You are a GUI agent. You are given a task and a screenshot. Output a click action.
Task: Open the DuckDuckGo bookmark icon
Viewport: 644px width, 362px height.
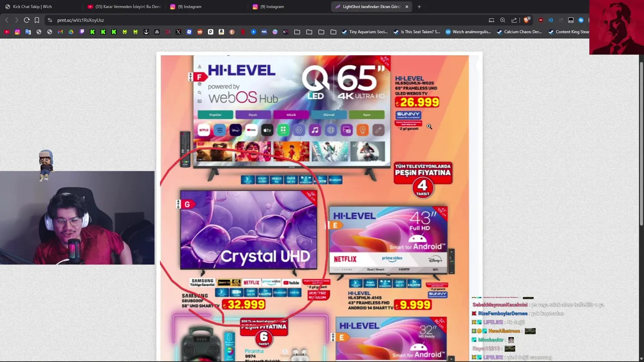(232, 32)
